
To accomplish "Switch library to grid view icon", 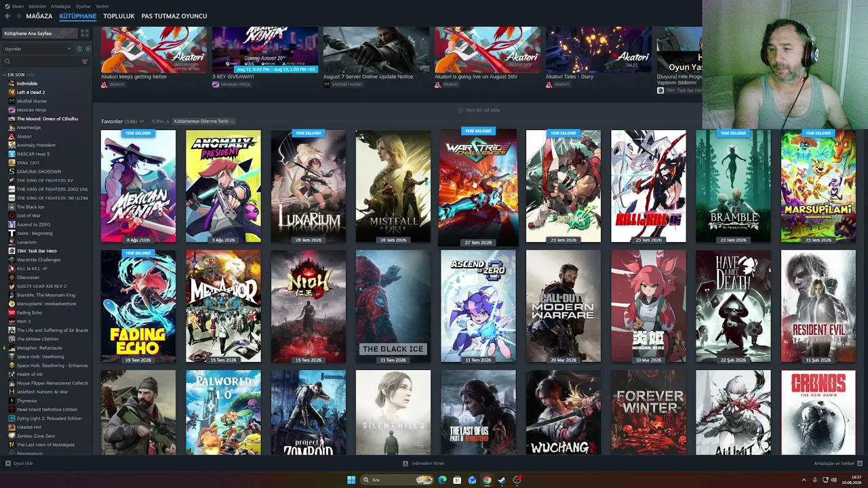I will coord(85,33).
